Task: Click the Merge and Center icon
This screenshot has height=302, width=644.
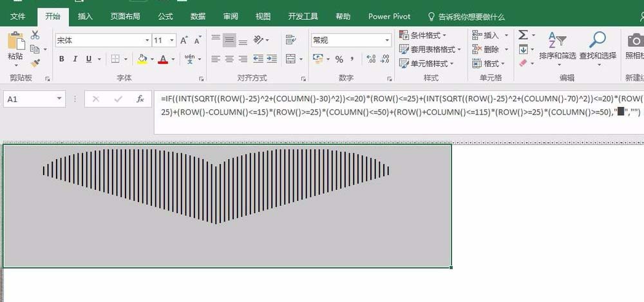Action: point(291,59)
